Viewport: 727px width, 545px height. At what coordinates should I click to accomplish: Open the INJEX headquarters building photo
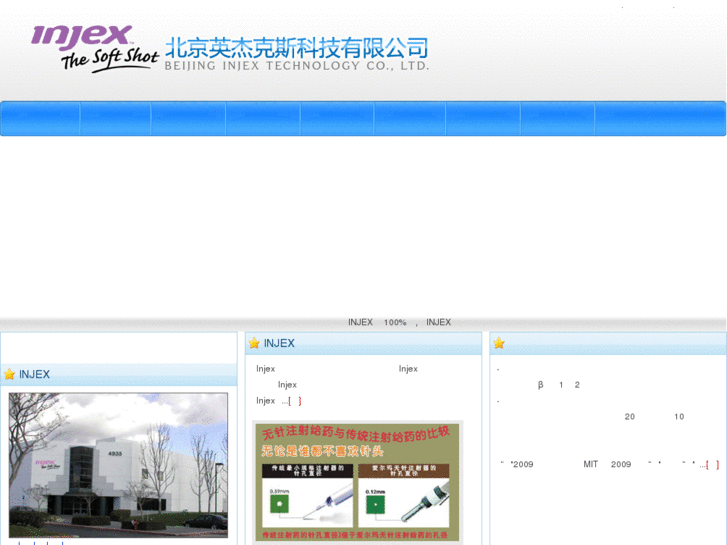[x=118, y=465]
